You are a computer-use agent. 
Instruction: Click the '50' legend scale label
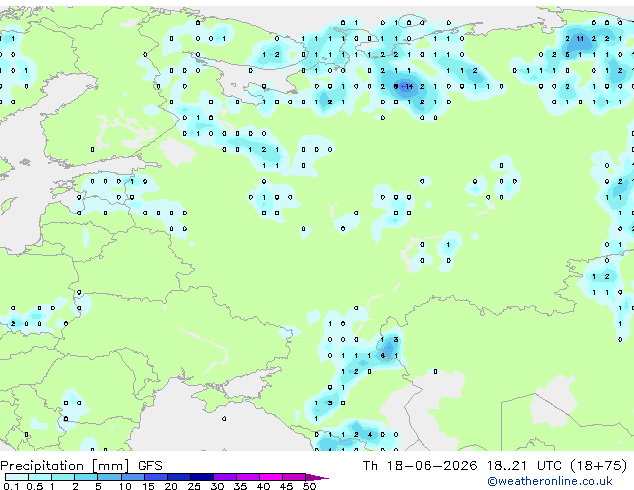[309, 486]
